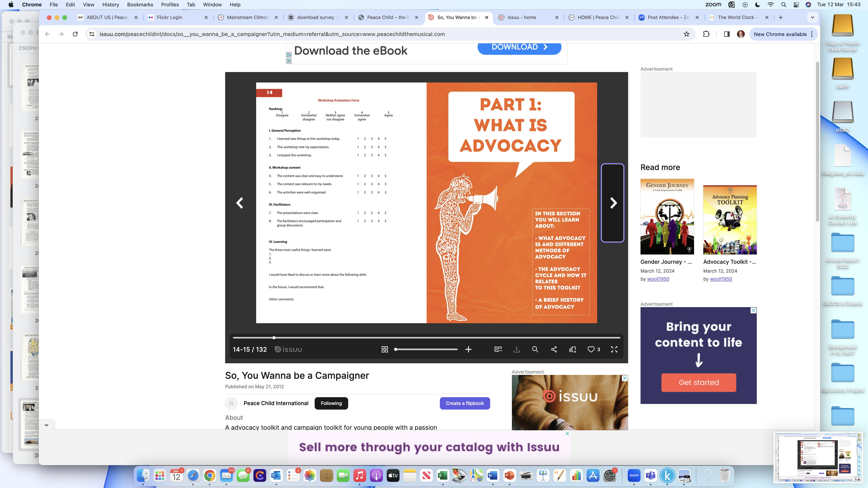The height and width of the screenshot is (488, 868).
Task: Add publication to a stack
Action: click(573, 349)
